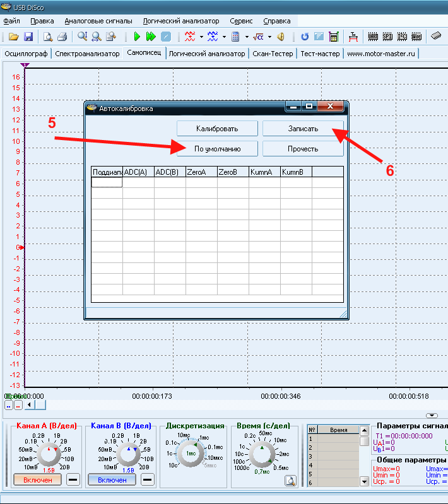
Task: Click the printer icon
Action: [62, 37]
